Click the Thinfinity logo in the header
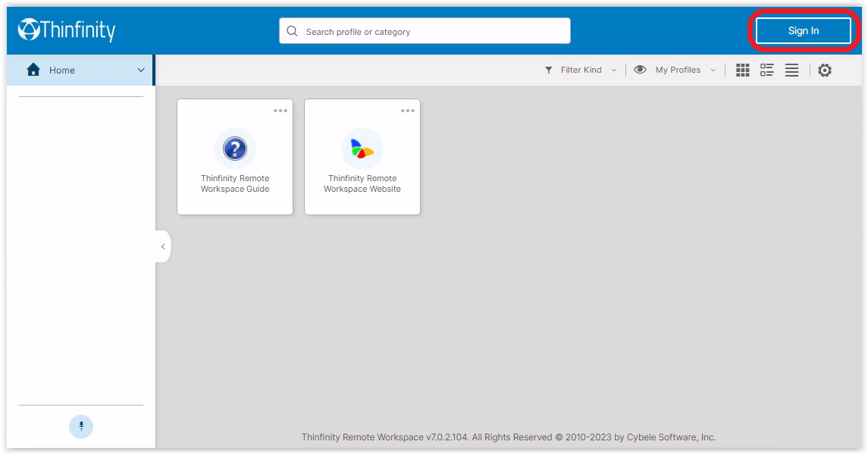 coord(67,30)
